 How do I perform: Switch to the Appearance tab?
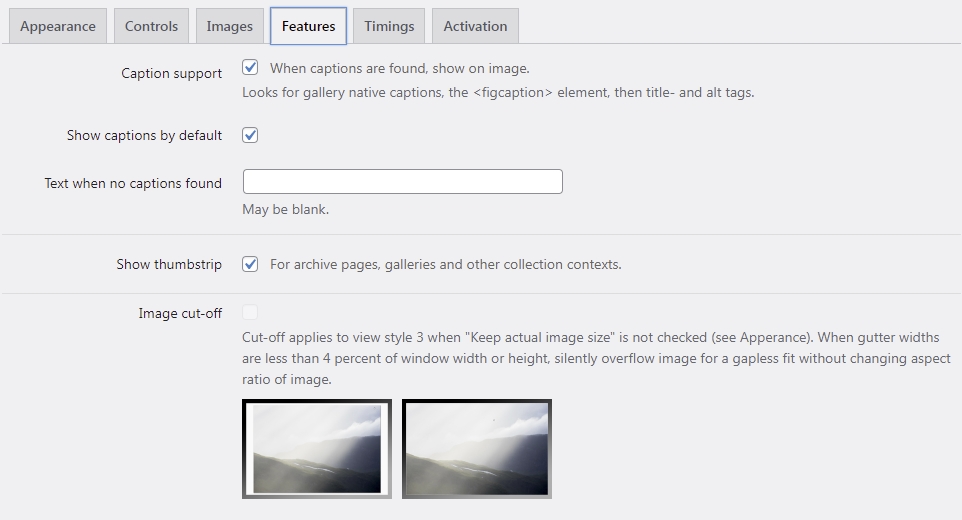(x=58, y=26)
